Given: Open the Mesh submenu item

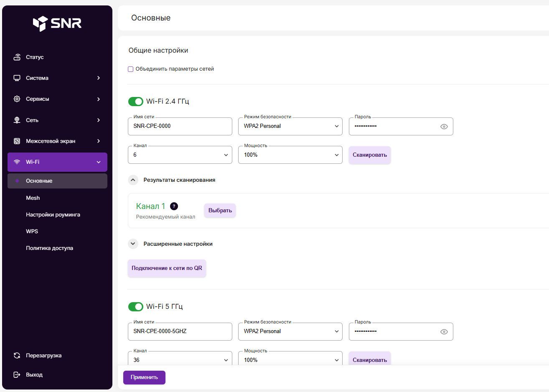Looking at the screenshot, I should (33, 198).
